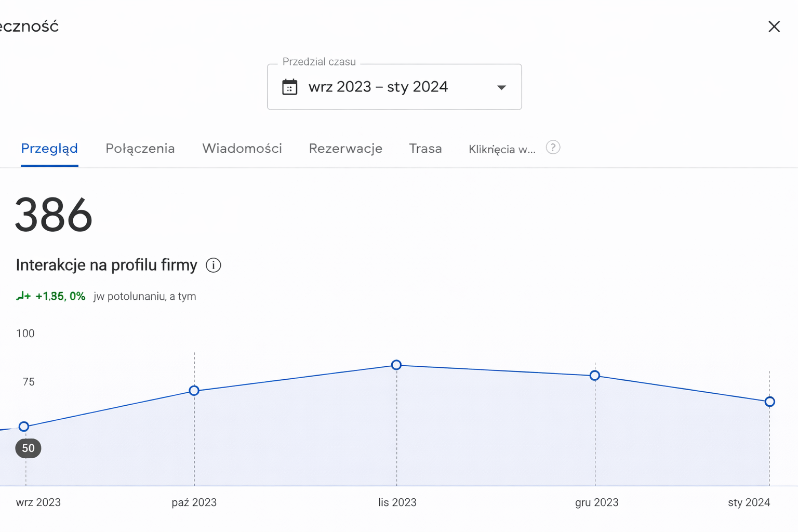Click the 50 value tooltip badge

(28, 448)
